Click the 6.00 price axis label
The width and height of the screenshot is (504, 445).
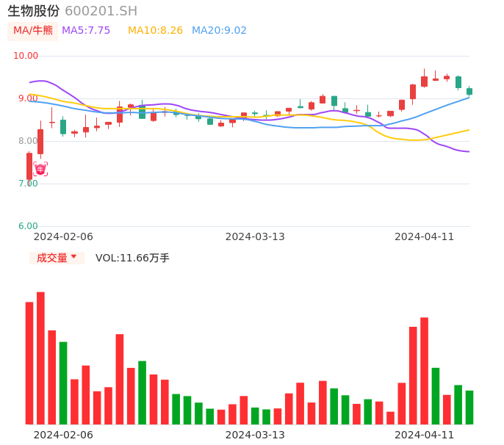[28, 226]
